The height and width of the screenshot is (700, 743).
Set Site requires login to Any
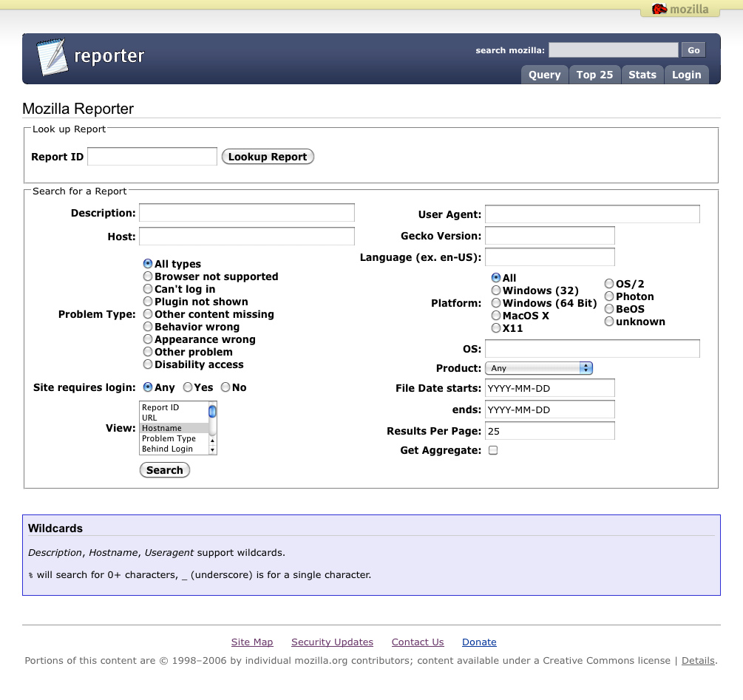point(148,387)
